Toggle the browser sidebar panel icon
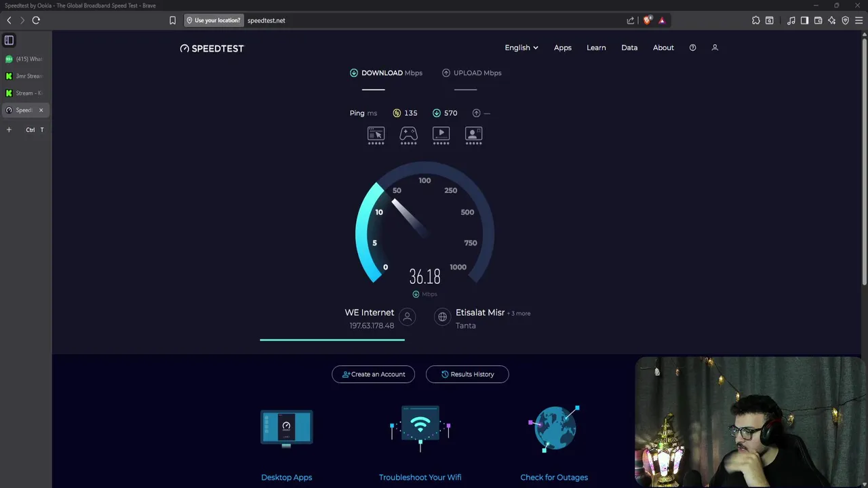Image resolution: width=868 pixels, height=488 pixels. coord(804,20)
